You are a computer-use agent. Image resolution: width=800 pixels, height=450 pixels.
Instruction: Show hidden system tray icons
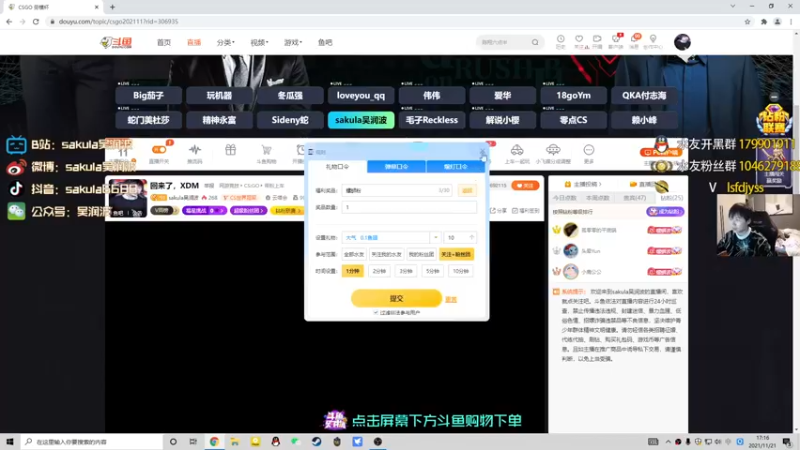tap(668, 442)
